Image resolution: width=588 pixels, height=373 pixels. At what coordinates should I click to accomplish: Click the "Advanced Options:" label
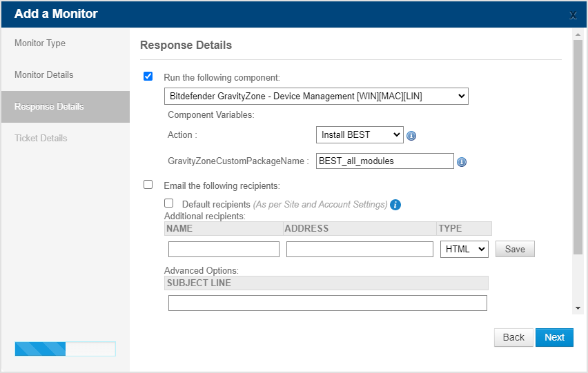point(202,270)
